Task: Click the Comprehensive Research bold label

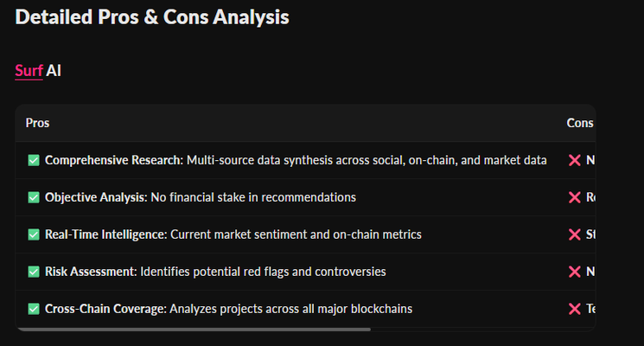Action: 114,160
